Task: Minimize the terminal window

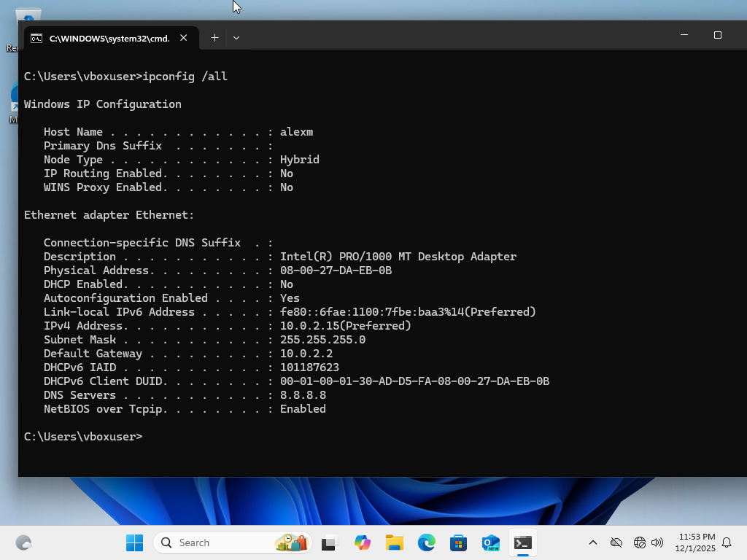Action: [x=684, y=35]
